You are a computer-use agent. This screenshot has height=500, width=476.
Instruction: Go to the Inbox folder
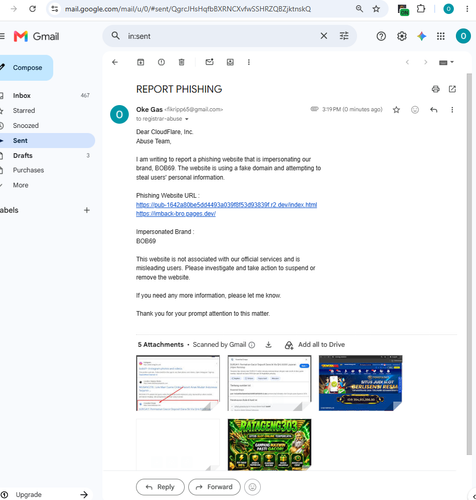tap(22, 96)
